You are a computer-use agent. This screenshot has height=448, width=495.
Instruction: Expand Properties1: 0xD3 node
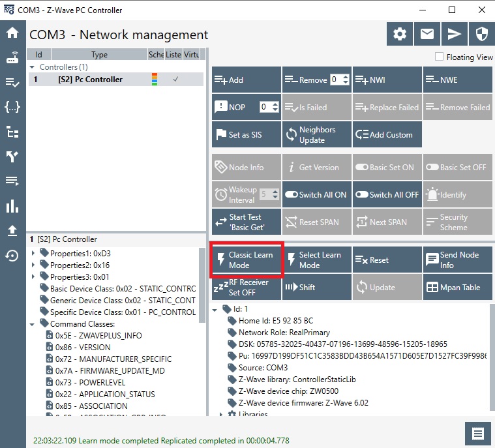click(x=33, y=253)
